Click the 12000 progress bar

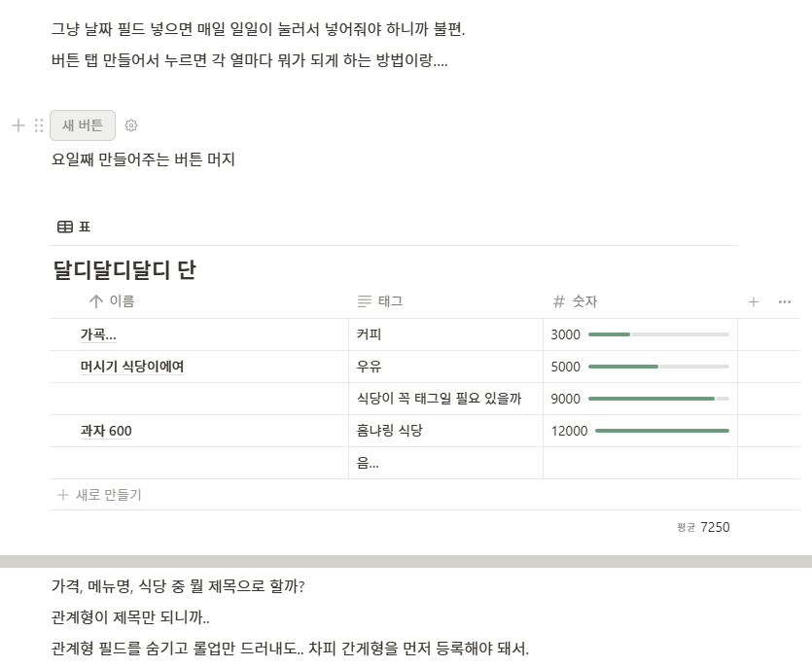(x=662, y=431)
